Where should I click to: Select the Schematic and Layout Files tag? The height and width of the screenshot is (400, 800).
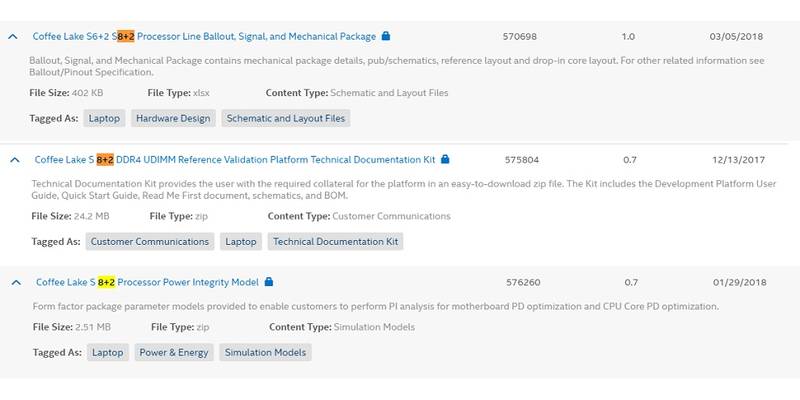286,118
